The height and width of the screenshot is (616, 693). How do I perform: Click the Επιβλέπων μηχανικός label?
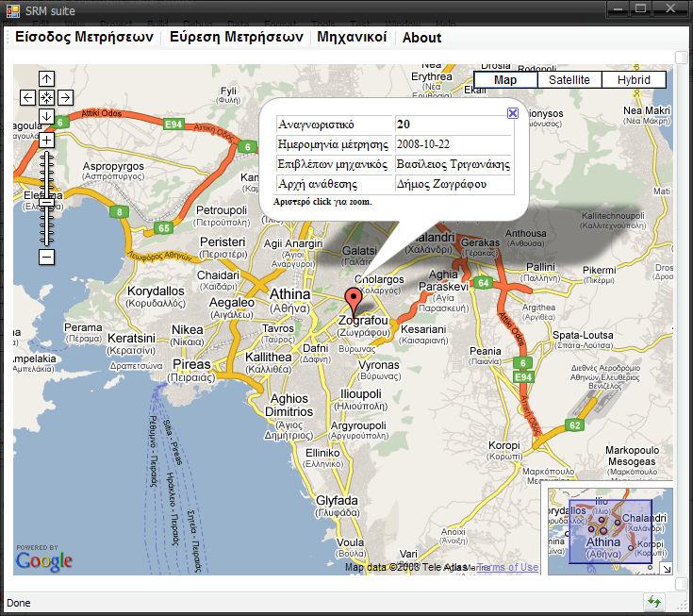tap(332, 164)
